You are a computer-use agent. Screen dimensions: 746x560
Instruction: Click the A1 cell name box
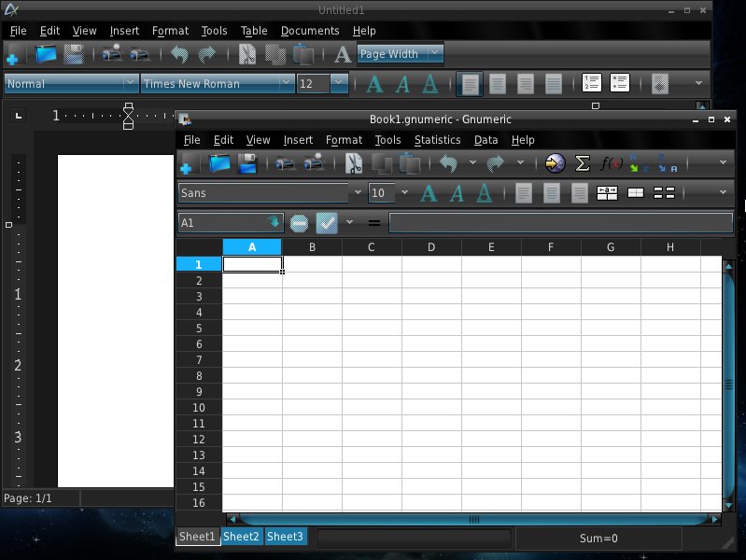click(231, 223)
